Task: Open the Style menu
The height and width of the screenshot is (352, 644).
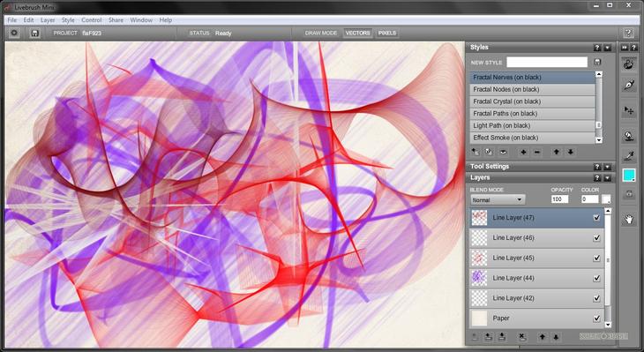Action: point(68,19)
